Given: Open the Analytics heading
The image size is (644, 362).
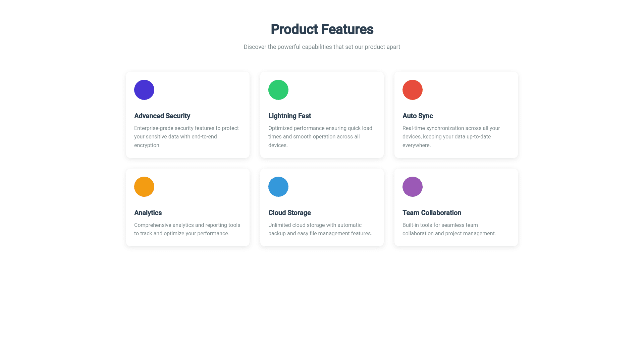Looking at the screenshot, I should pyautogui.click(x=148, y=213).
